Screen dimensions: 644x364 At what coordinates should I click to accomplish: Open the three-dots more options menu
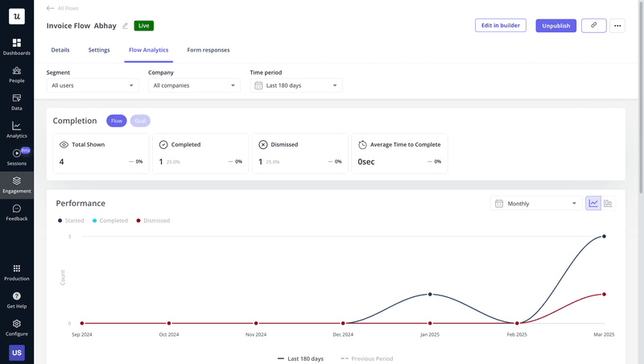(x=617, y=26)
